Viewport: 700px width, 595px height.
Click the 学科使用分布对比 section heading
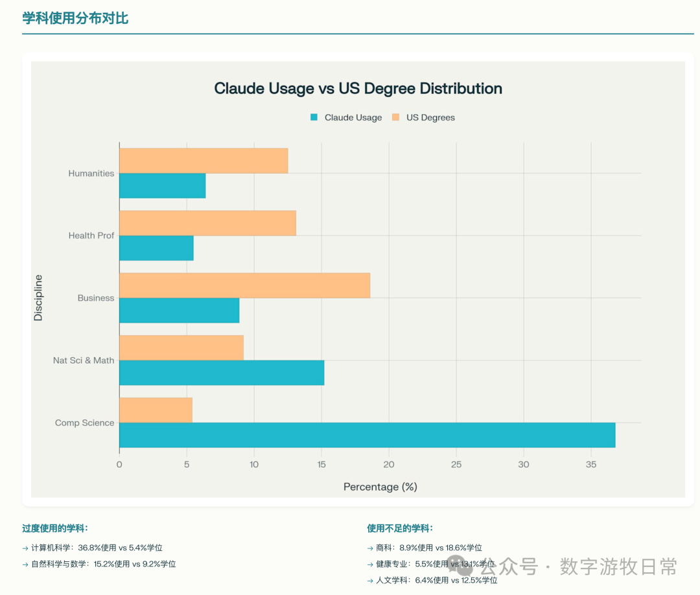tap(75, 18)
